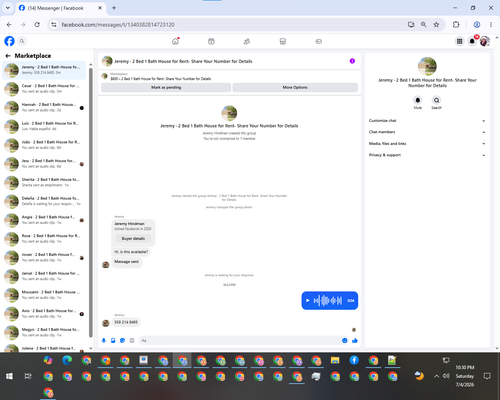
Task: Click More Options button
Action: [295, 87]
